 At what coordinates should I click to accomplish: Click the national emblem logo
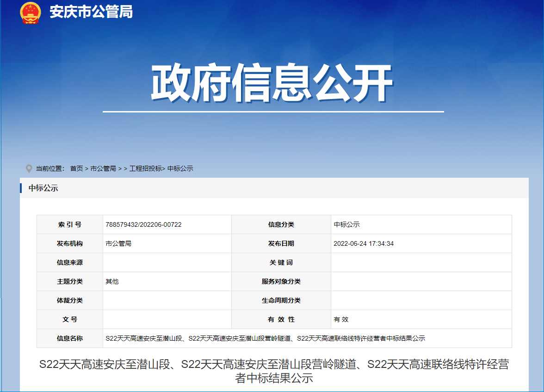pos(31,12)
